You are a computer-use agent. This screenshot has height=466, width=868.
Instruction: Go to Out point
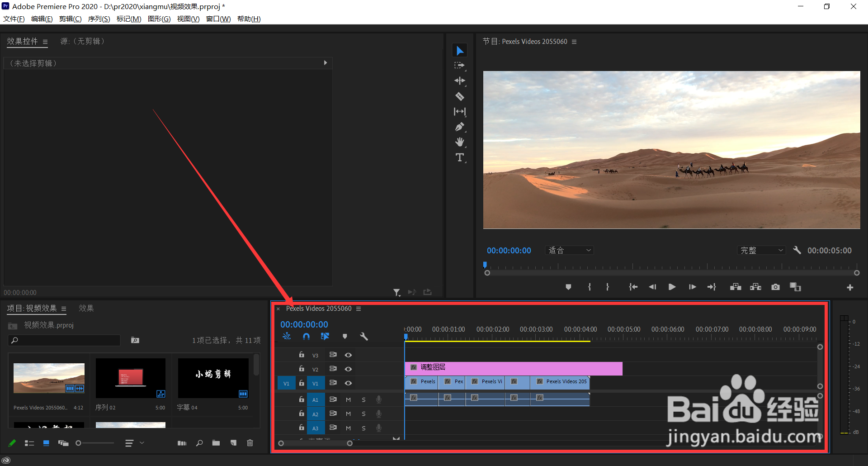[712, 287]
